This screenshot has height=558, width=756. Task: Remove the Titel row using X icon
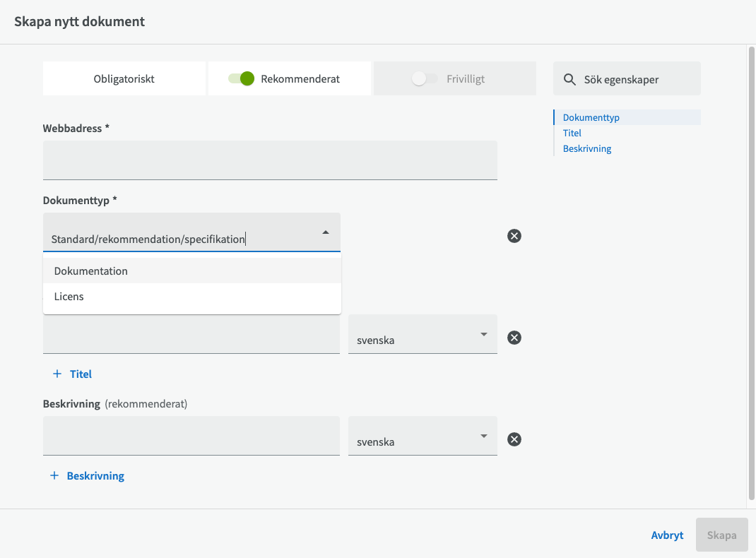pos(514,338)
